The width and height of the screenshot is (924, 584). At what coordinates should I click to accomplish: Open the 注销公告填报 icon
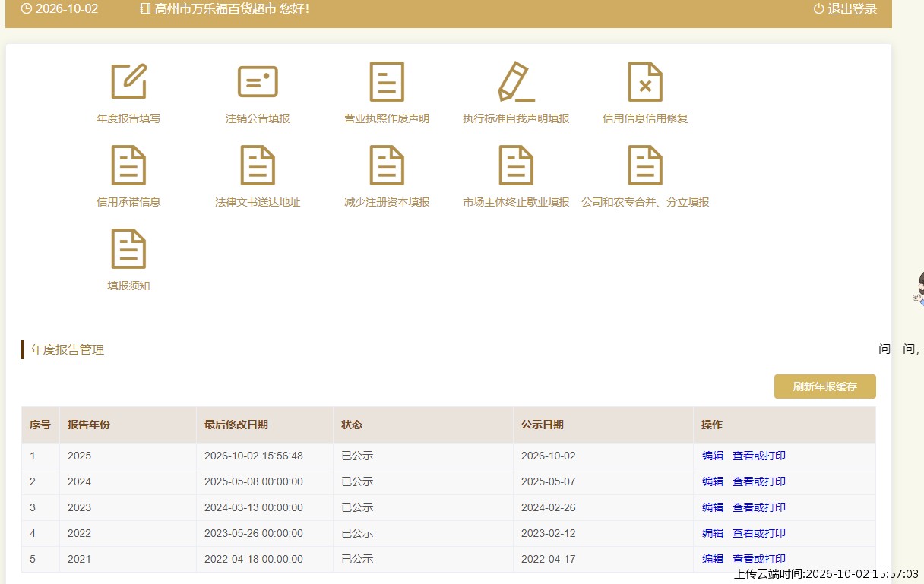coord(258,81)
